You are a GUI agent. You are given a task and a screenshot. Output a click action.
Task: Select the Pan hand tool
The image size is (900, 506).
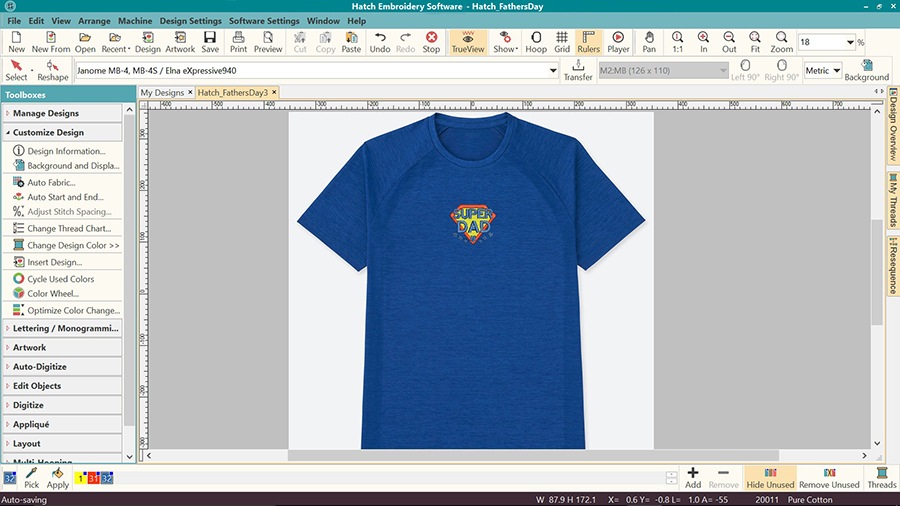coord(649,42)
